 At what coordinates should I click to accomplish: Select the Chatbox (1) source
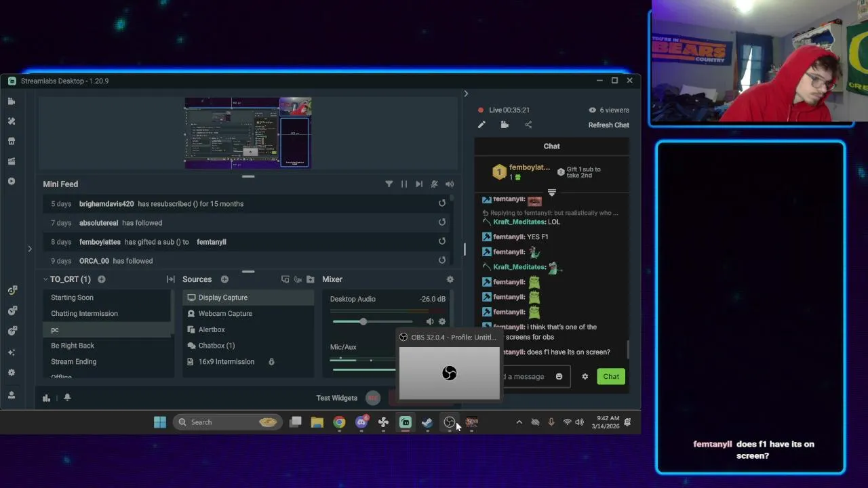pos(248,346)
